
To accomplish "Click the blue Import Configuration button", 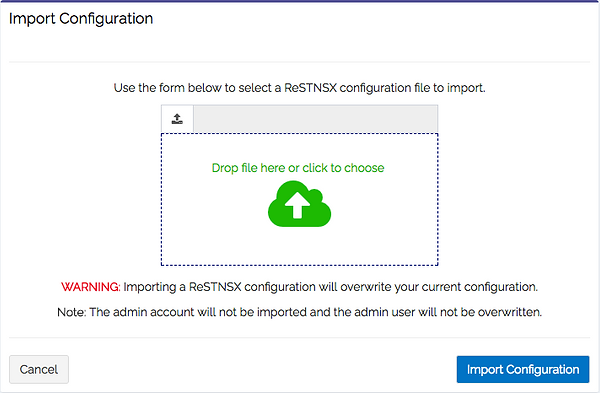I will (x=523, y=369).
